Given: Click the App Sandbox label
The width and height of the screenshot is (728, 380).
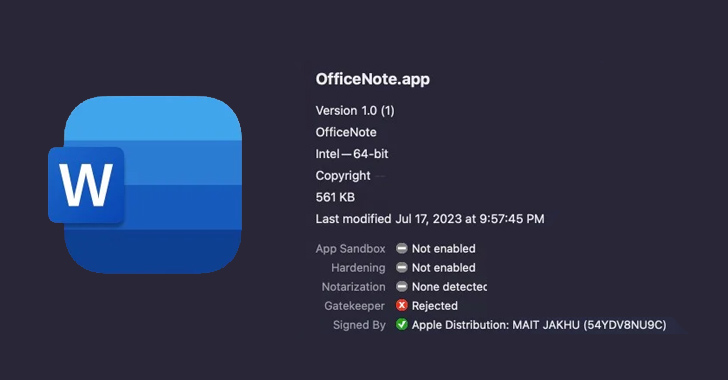Looking at the screenshot, I should [x=351, y=249].
